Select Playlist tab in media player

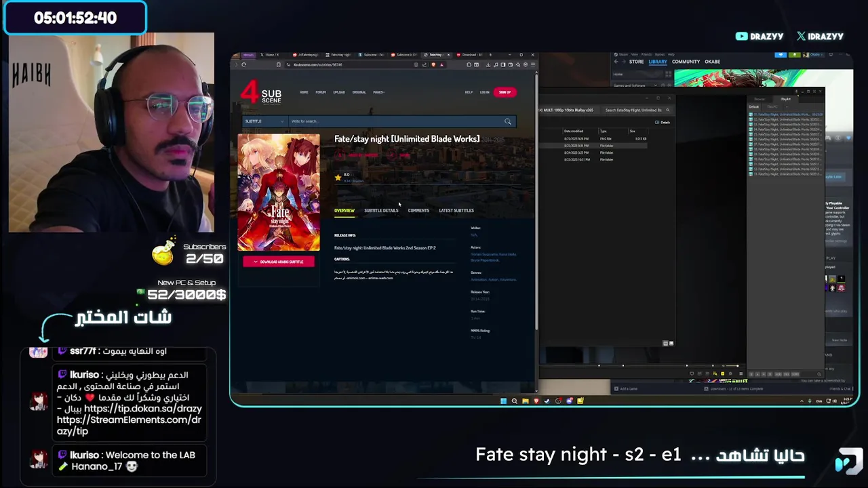(786, 99)
